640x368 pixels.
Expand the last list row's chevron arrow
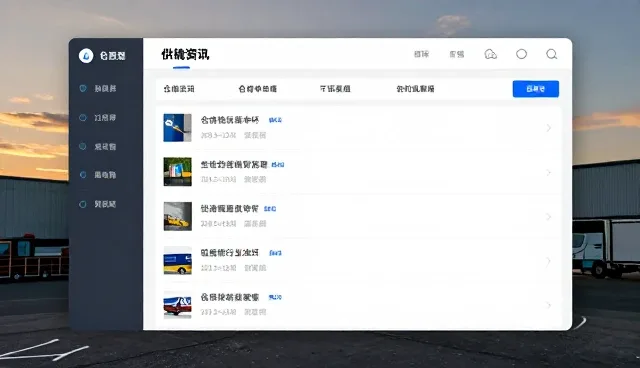[549, 305]
